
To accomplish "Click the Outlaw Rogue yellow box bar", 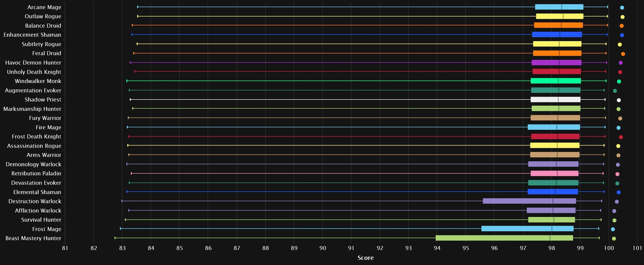I will pyautogui.click(x=560, y=16).
